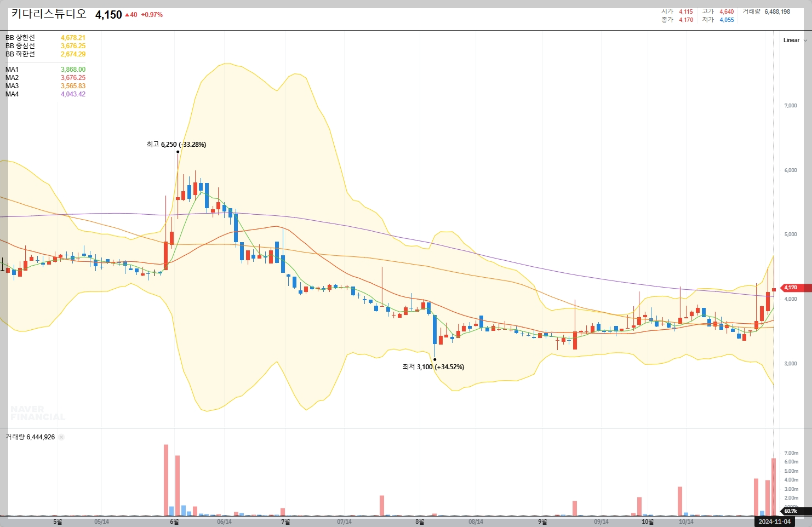Image resolution: width=812 pixels, height=527 pixels.
Task: Click the 최저 3,100 low annotation
Action: [433, 367]
